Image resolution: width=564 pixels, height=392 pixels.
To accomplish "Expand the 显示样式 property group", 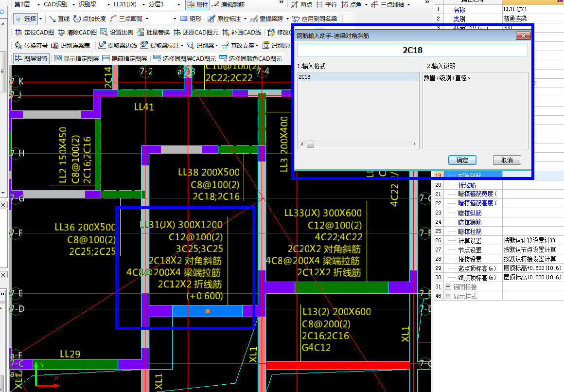I will pyautogui.click(x=448, y=296).
